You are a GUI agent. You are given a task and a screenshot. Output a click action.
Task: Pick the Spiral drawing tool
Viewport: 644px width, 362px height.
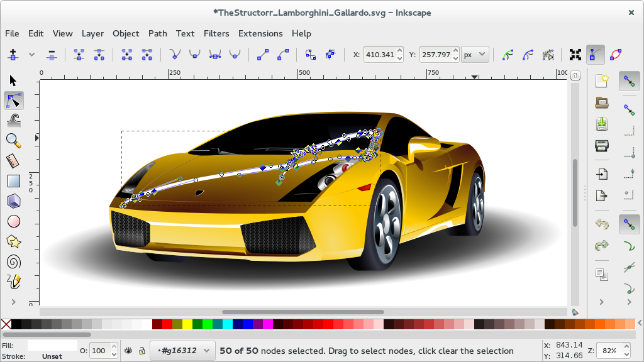(x=13, y=261)
